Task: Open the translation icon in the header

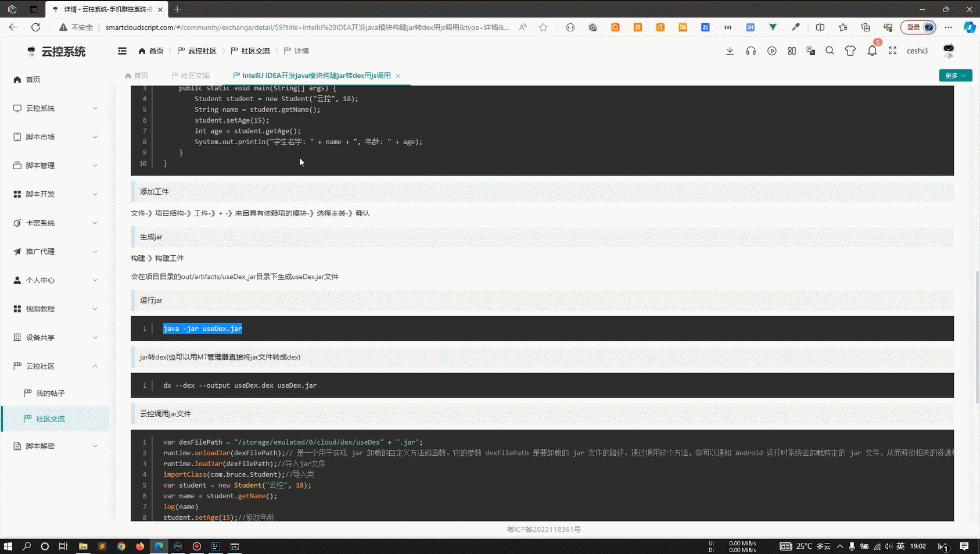Action: coord(810,51)
